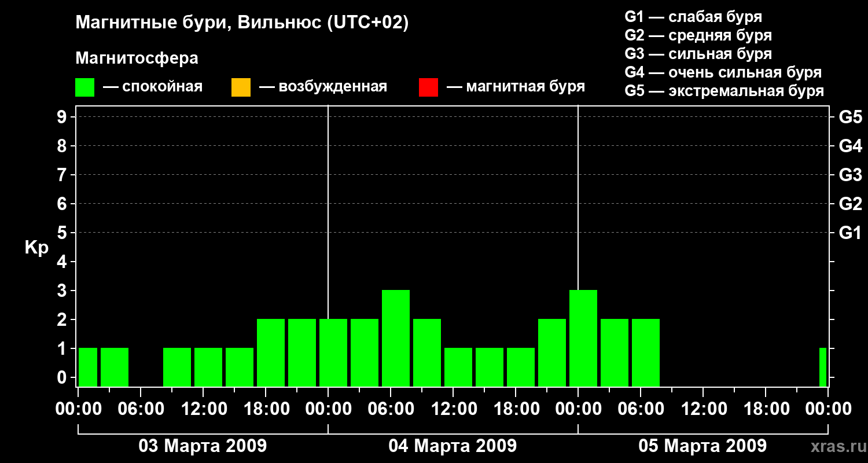
Task: Click the '— возбужденная' legend label
Action: point(323,87)
